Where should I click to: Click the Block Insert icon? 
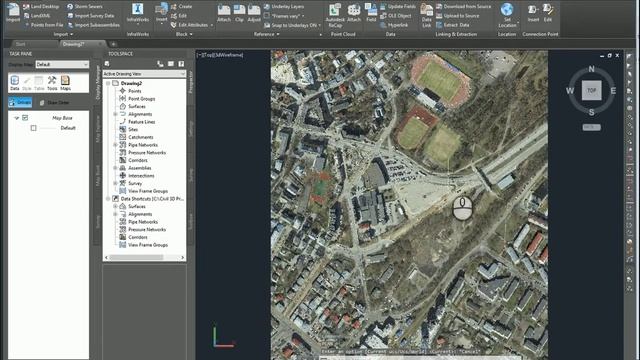coord(161,12)
